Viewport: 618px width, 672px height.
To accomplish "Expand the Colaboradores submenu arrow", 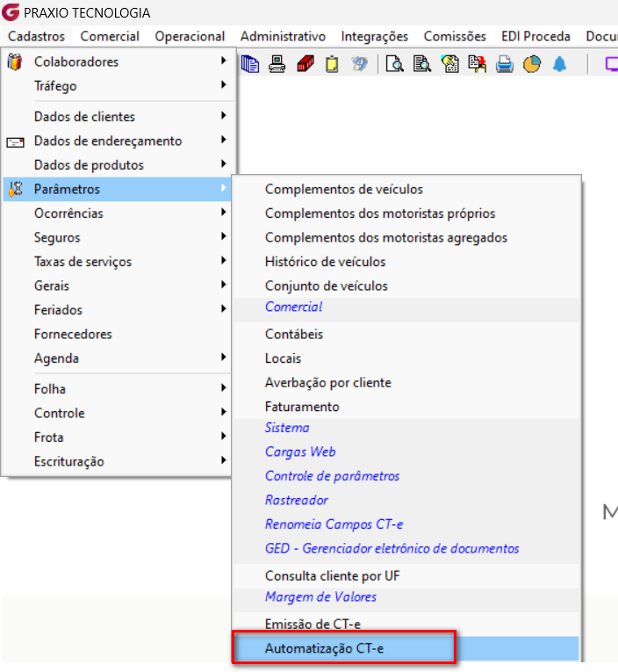I will pos(223,61).
